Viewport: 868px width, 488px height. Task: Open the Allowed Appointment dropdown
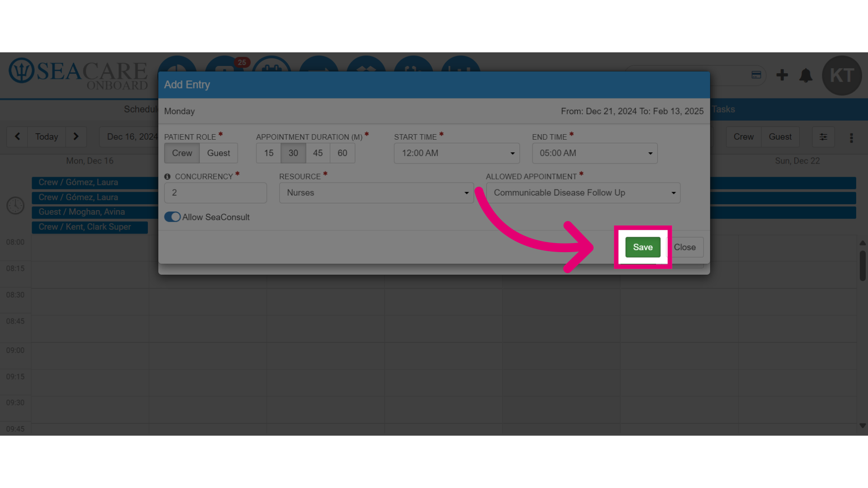tap(583, 193)
